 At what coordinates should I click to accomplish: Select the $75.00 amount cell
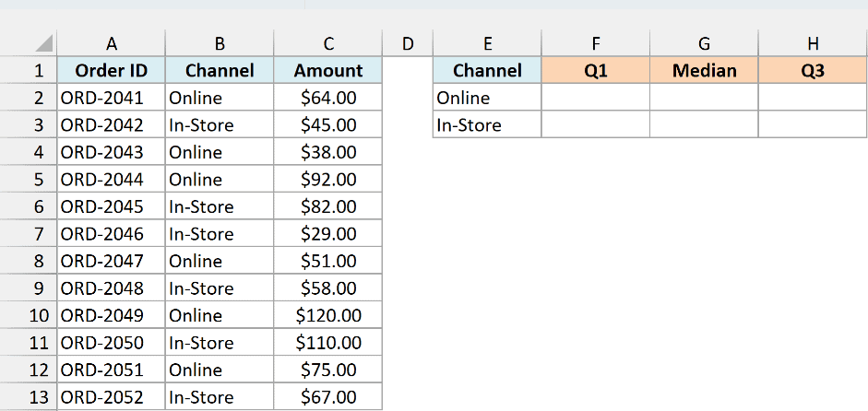[x=328, y=370]
